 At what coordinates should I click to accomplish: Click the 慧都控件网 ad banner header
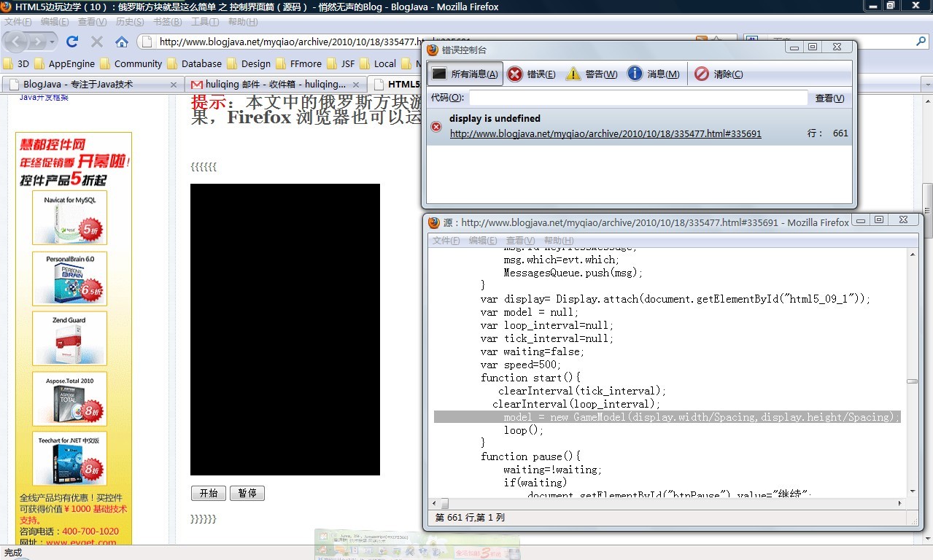tap(74, 161)
